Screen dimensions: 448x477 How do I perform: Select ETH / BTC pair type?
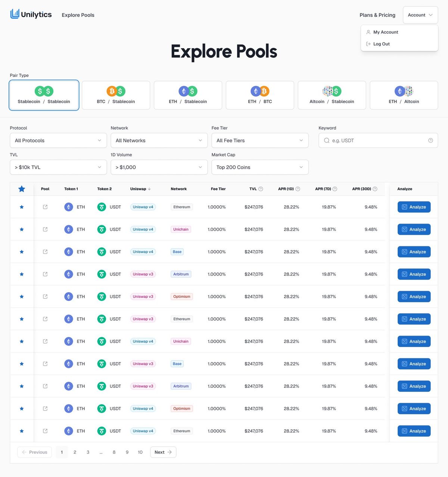pyautogui.click(x=260, y=95)
